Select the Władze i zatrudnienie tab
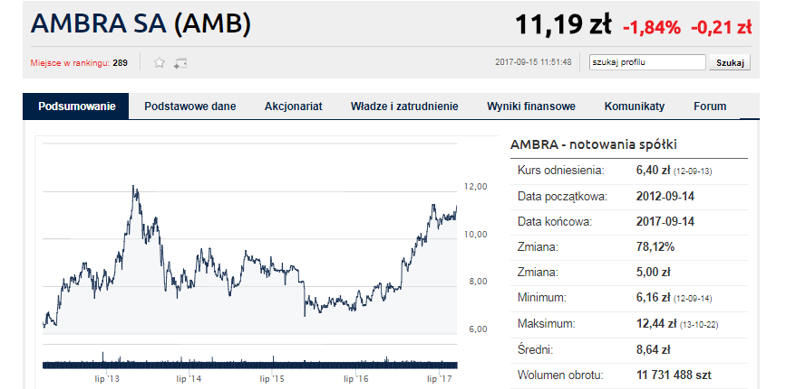786x389 pixels. (404, 106)
